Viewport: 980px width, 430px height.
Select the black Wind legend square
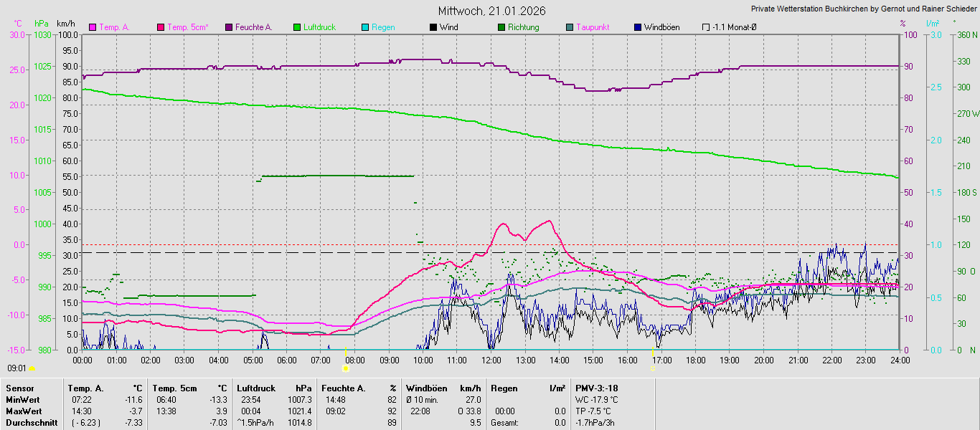[433, 27]
